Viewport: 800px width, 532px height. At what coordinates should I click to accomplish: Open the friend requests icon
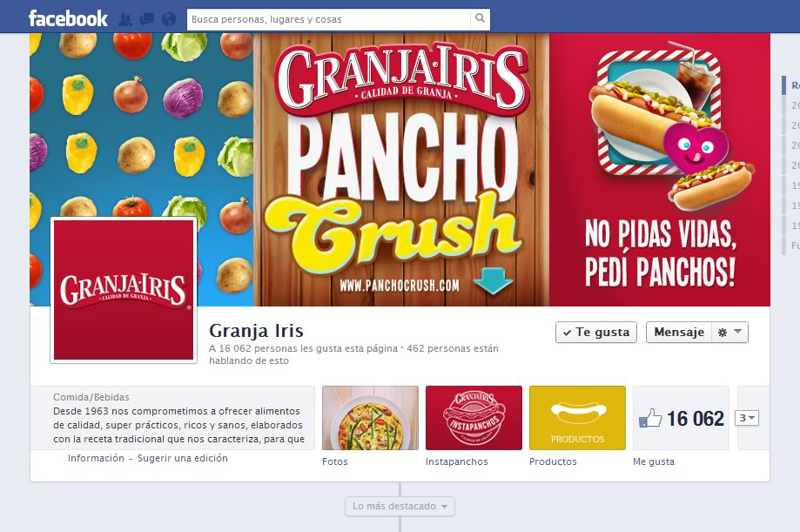(x=125, y=19)
